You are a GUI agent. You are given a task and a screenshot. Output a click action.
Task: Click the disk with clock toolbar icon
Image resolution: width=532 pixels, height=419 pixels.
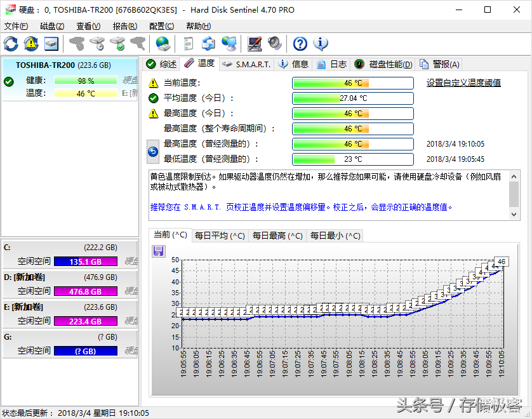click(x=97, y=44)
